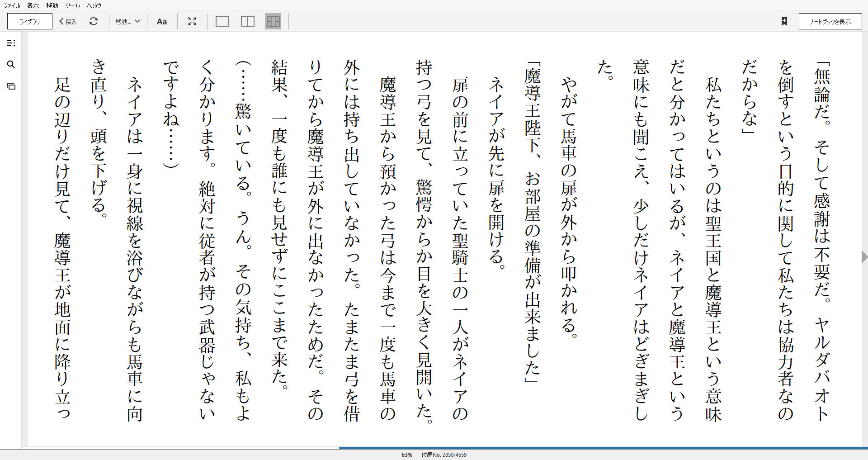Click the line starting ネイアは一身に視線を浴びながら
This screenshot has height=460, width=868.
click(x=135, y=249)
